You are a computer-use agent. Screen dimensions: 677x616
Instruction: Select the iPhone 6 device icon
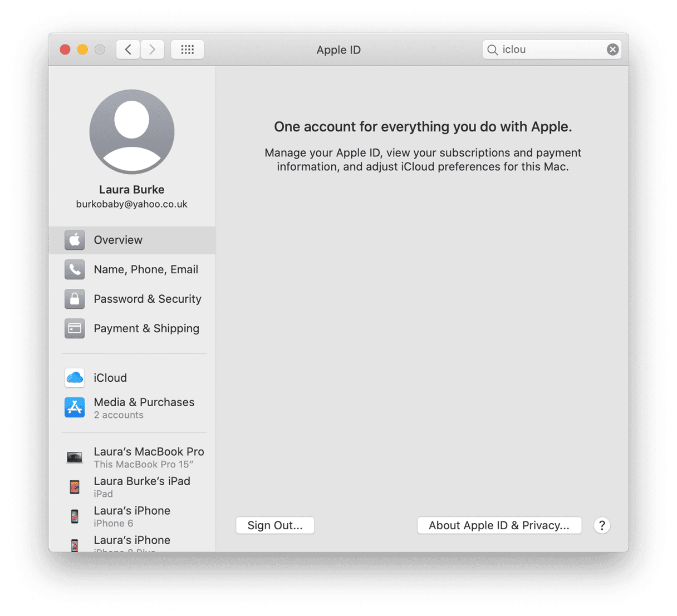click(75, 516)
